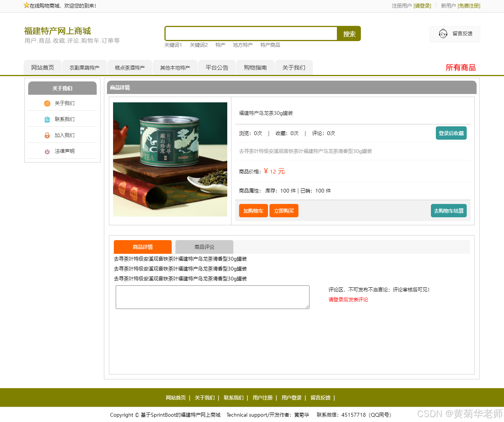Click the product title 福建特产乌龙茶30g罐装
This screenshot has height=422, width=504.
point(266,113)
